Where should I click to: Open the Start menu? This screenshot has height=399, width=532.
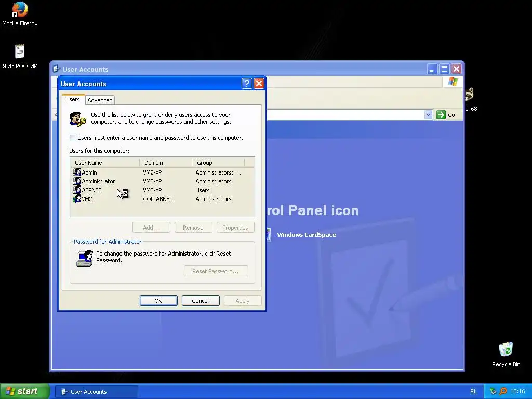pyautogui.click(x=24, y=391)
